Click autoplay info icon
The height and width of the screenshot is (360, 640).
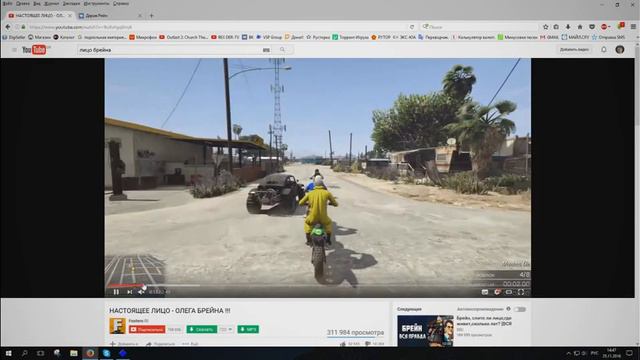click(509, 309)
